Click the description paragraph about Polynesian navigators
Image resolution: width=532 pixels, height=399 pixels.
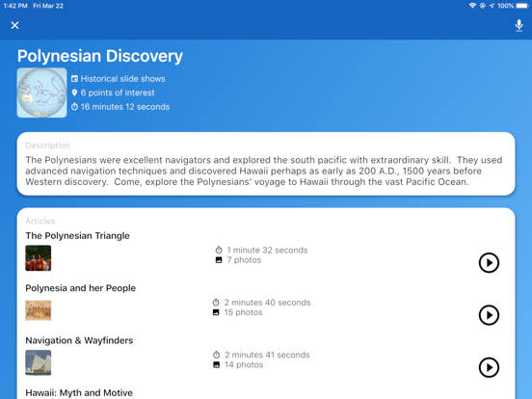coord(264,171)
